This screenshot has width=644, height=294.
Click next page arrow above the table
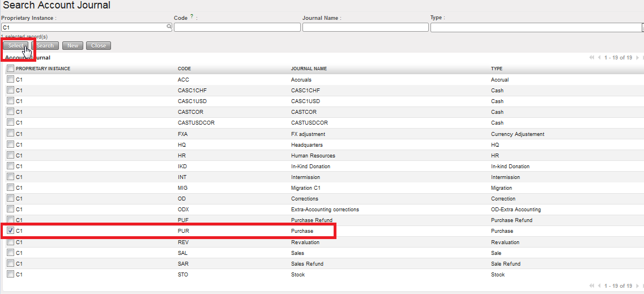coord(637,58)
